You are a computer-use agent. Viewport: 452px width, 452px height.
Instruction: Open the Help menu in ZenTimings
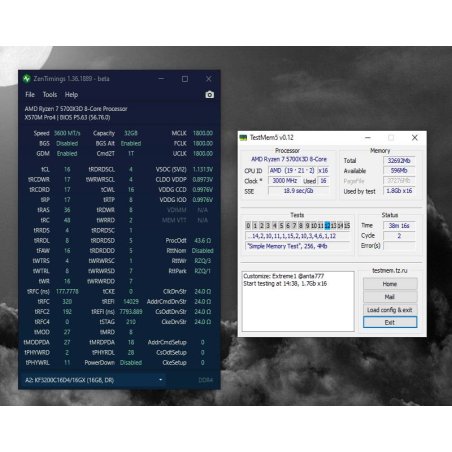(71, 95)
